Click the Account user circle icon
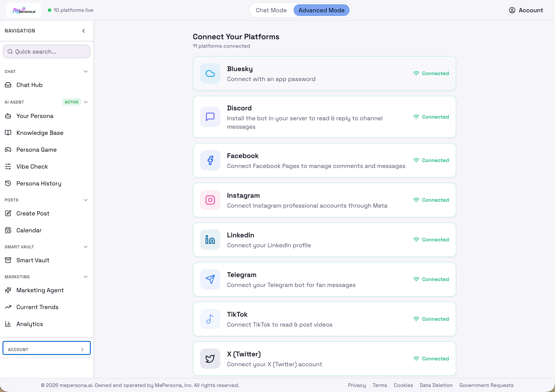Viewport: 555px width, 392px height. (x=512, y=10)
